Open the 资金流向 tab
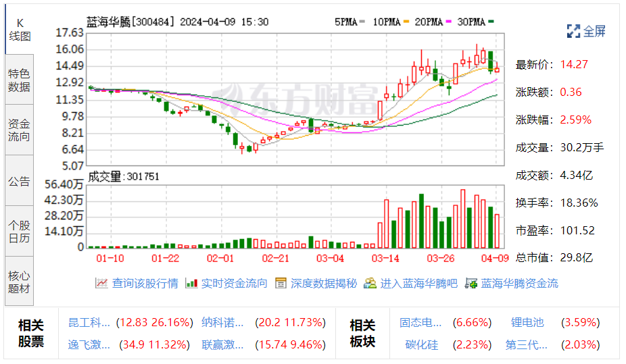 [20, 130]
